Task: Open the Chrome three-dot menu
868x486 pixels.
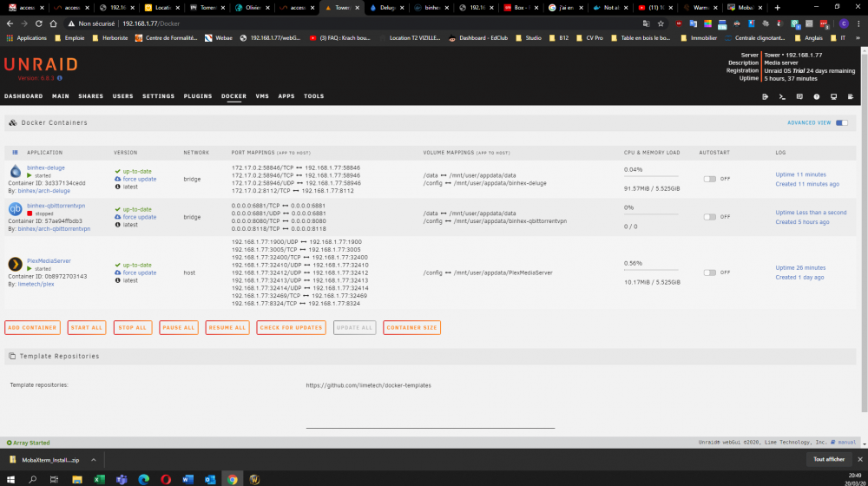Action: pos(858,23)
